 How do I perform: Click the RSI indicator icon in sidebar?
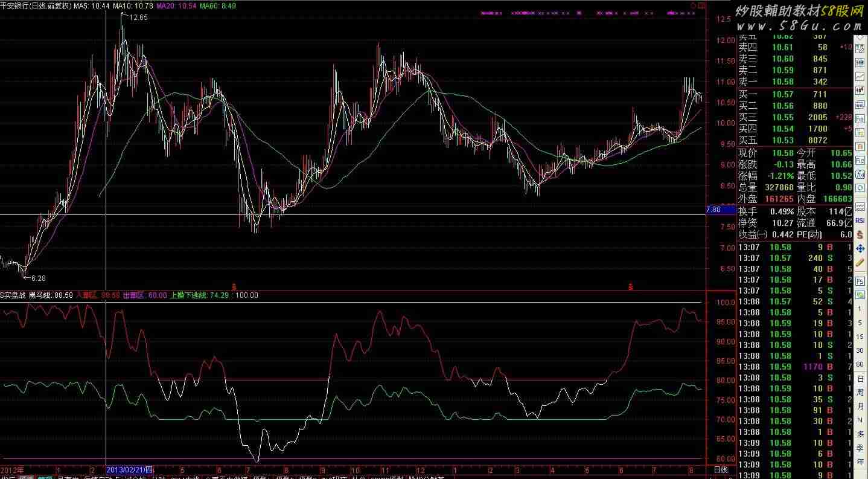860,221
